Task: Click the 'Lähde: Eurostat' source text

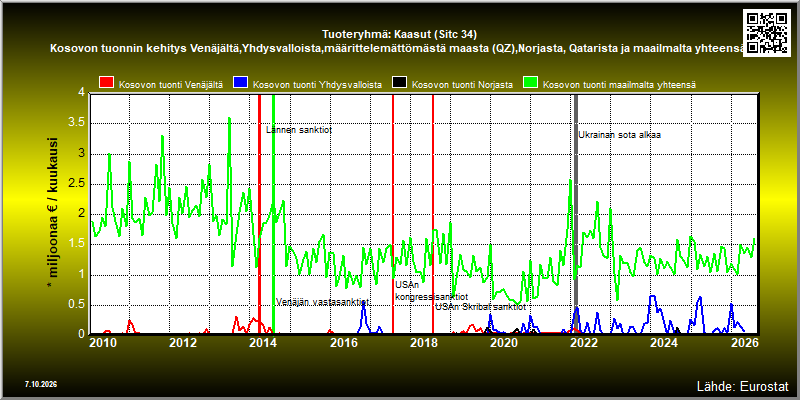Action: tap(743, 385)
